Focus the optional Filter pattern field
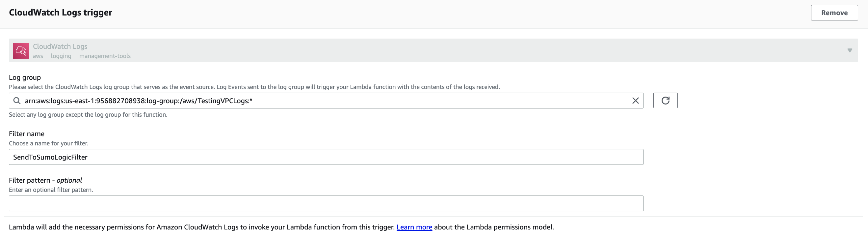 pos(326,203)
